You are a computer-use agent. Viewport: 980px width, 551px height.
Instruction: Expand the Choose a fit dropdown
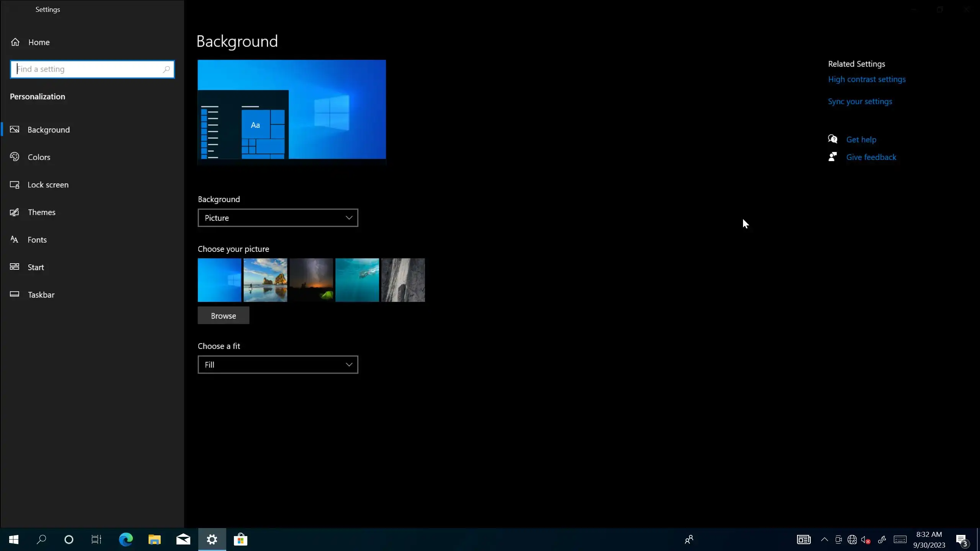click(x=278, y=365)
